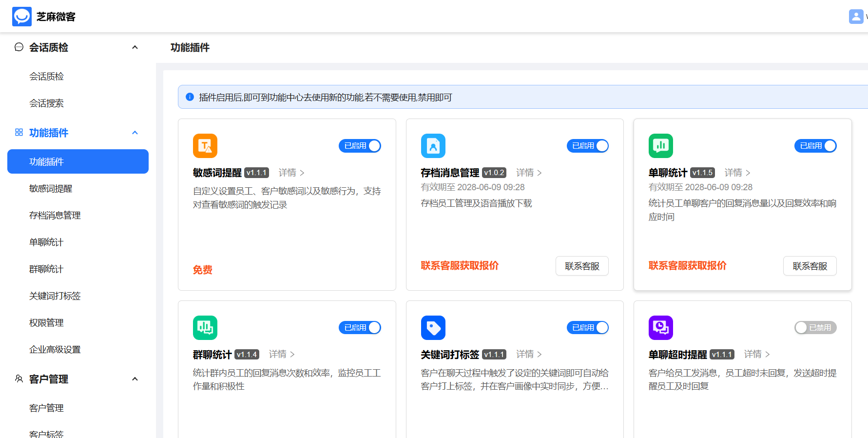Click 联系客服 button on 存档消息管理 card
Viewport: 868px width, 438px height.
coord(582,266)
